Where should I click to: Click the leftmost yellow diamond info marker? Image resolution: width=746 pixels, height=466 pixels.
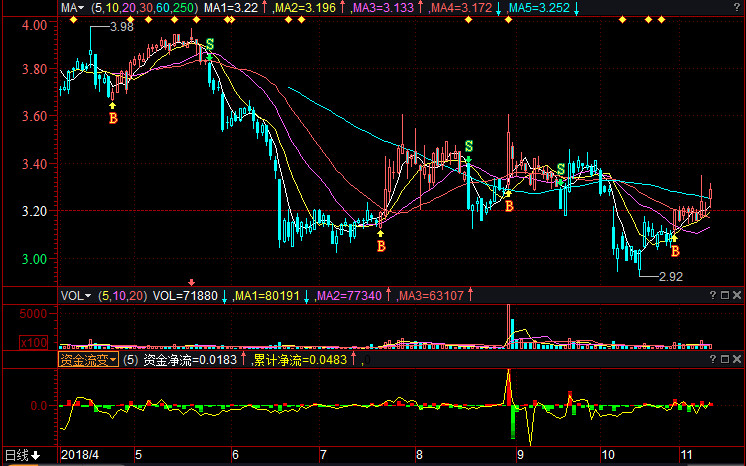tap(73, 20)
